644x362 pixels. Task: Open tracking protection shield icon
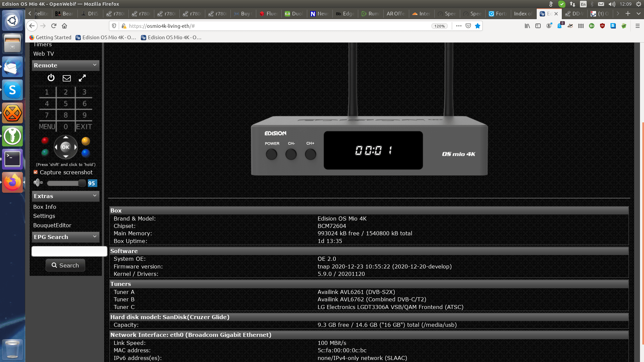pos(114,26)
